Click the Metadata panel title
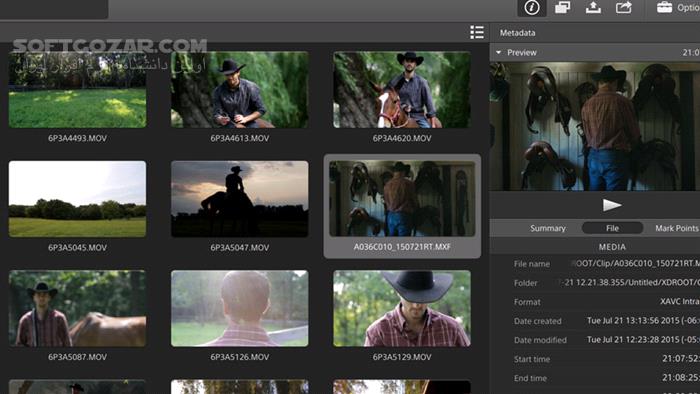Screen dimensions: 700x394 [517, 33]
